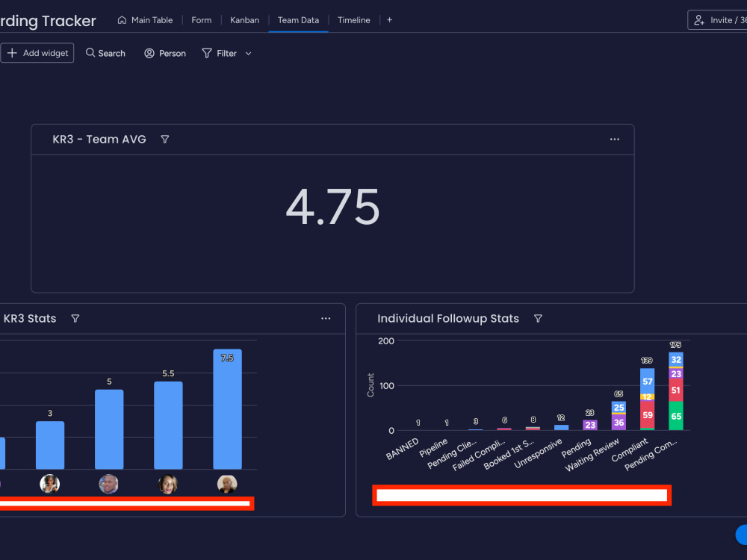Click the Filter button

point(220,53)
